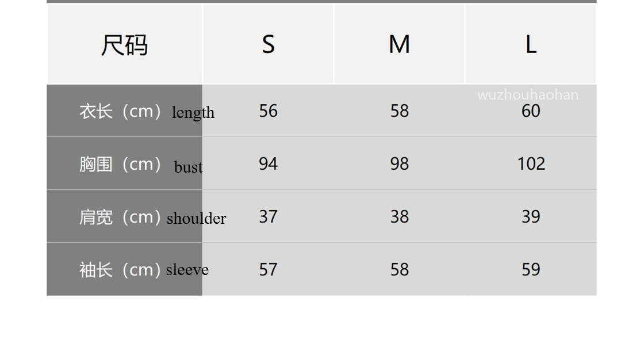Click the wuzhouhaohan watermark text
The image size is (644, 343).
tap(528, 95)
